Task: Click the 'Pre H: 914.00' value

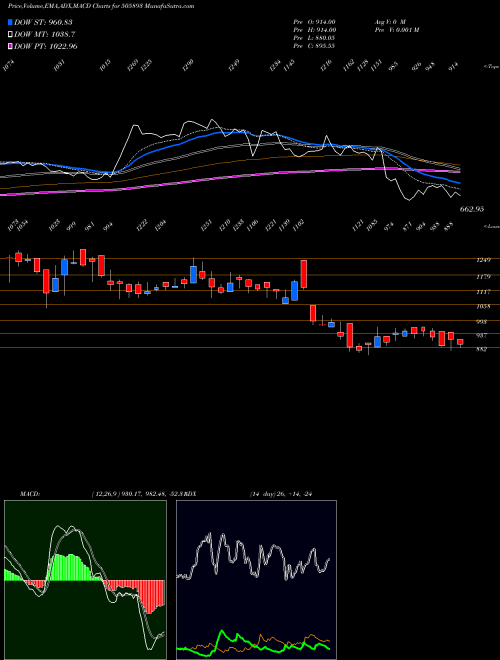Action: (314, 30)
